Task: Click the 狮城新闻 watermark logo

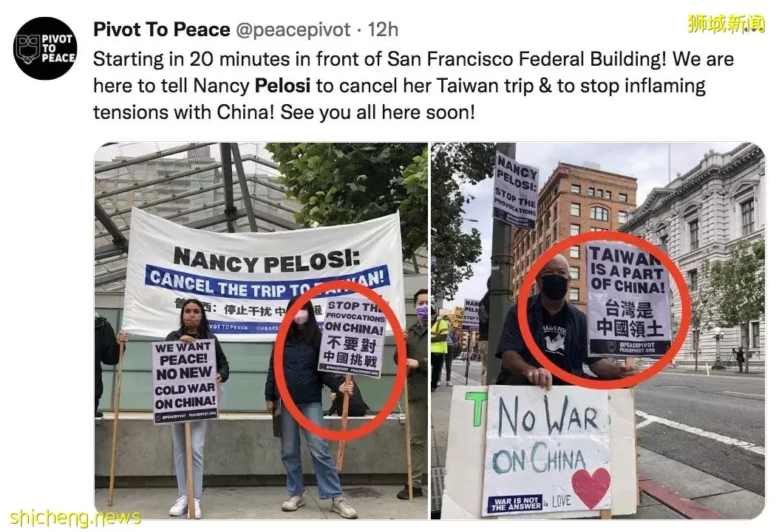Action: (726, 23)
